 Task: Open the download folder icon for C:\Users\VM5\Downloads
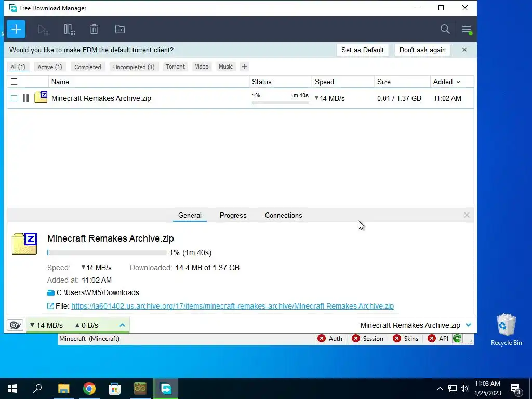point(51,292)
